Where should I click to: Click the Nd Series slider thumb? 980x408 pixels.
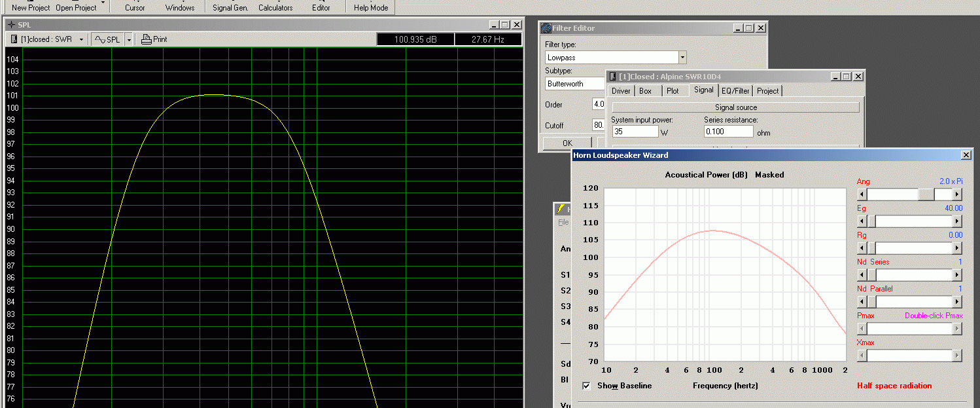[x=871, y=275]
